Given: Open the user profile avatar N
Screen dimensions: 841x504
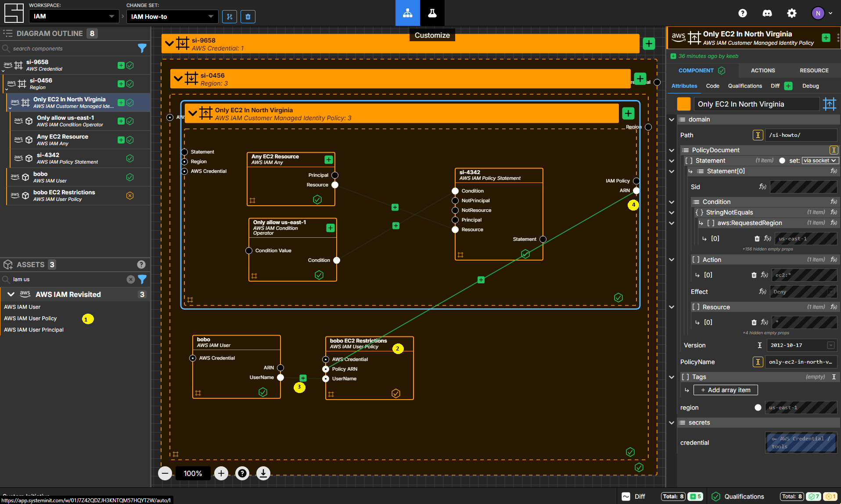Looking at the screenshot, I should pos(818,13).
